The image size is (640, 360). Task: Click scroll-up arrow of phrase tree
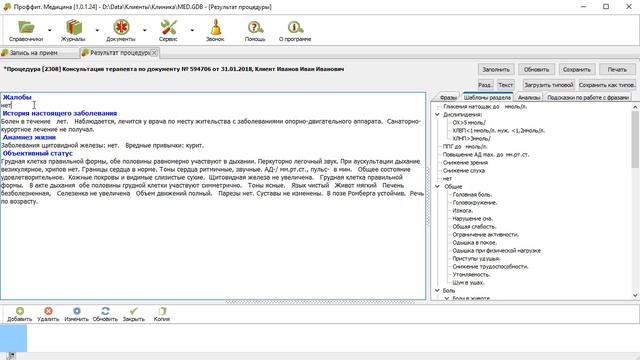click(635, 107)
